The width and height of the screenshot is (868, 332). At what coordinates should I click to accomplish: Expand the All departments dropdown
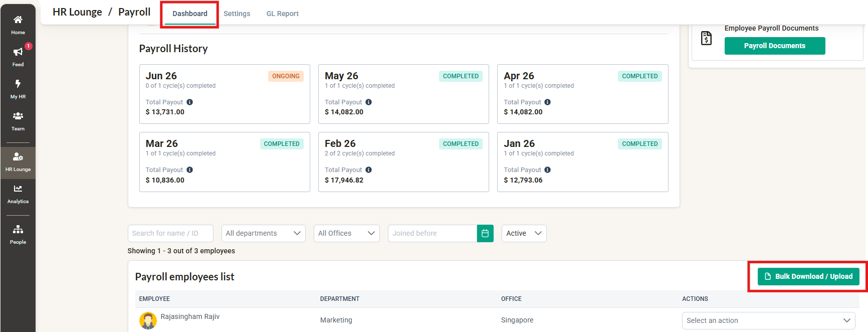(264, 233)
